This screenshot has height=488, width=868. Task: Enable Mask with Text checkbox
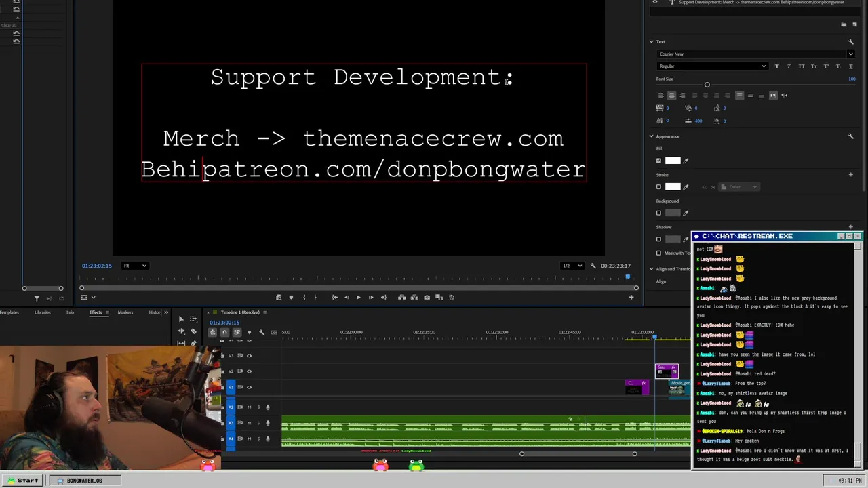click(x=658, y=253)
